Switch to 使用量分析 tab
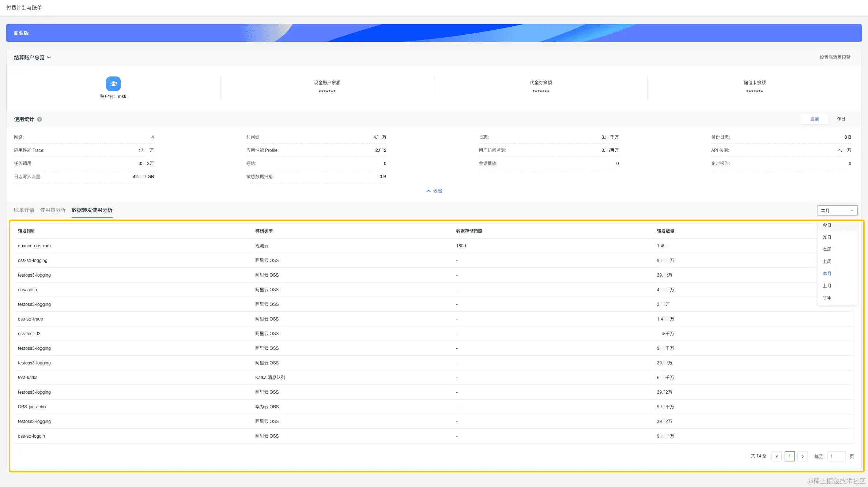Image resolution: width=868 pixels, height=487 pixels. (53, 210)
